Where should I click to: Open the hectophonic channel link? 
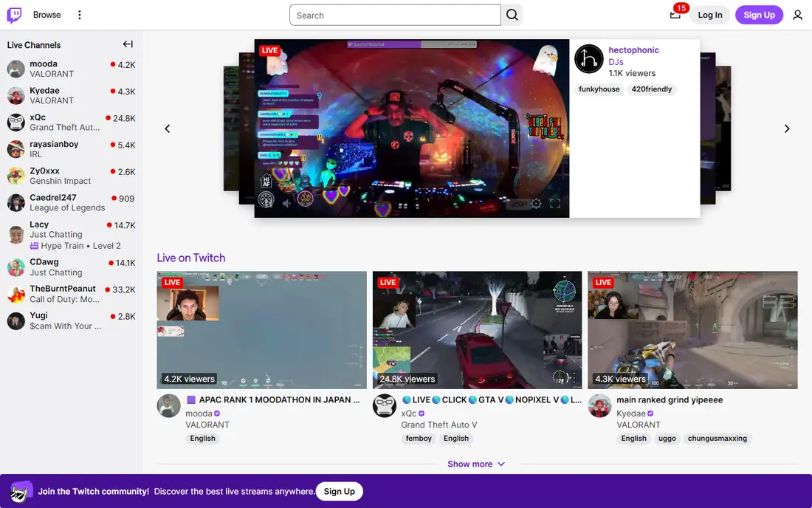tap(633, 49)
